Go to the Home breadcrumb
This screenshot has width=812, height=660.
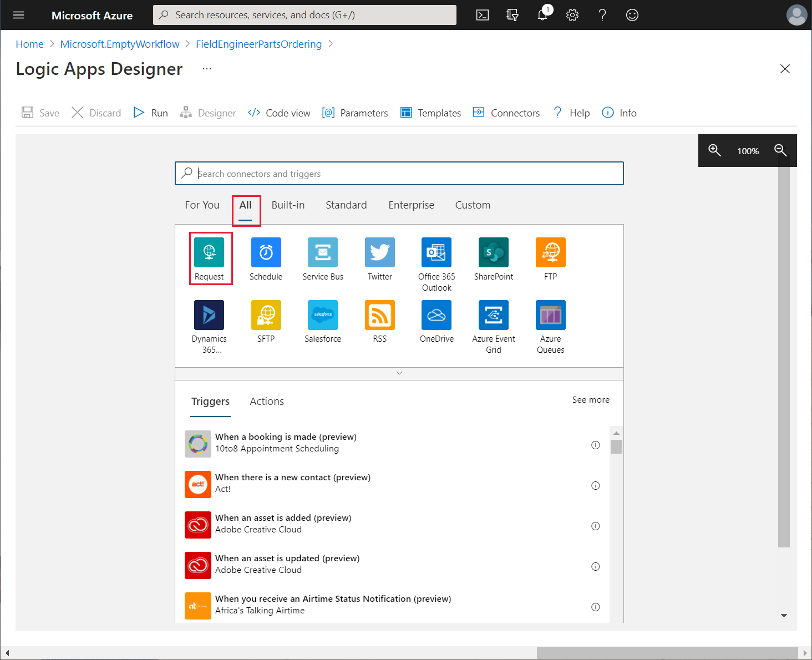[x=29, y=44]
